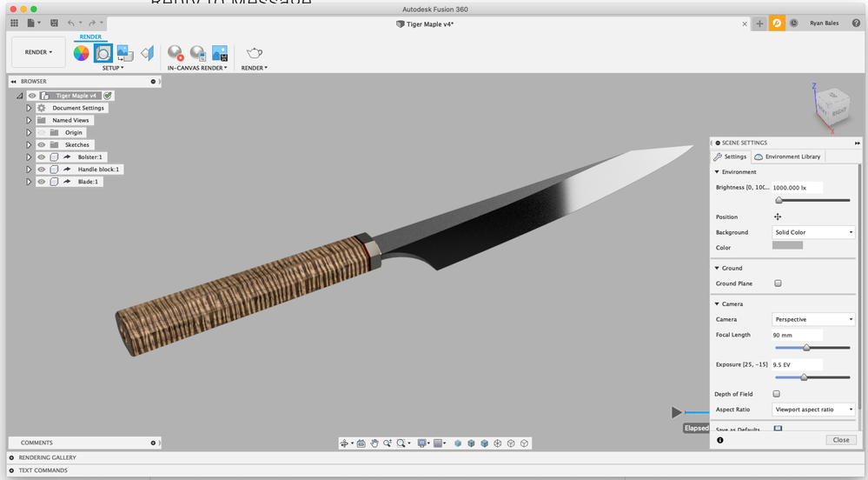This screenshot has height=480, width=868.
Task: Open the job status clock icon
Action: (x=794, y=23)
